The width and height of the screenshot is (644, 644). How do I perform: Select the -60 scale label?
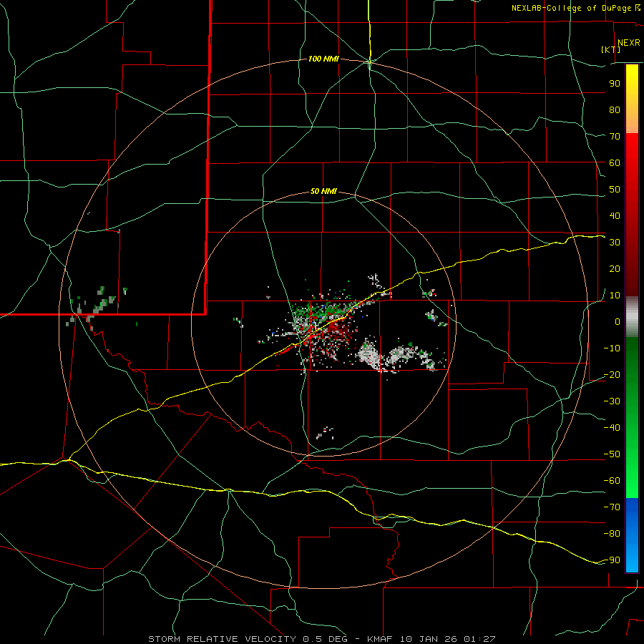[x=612, y=481]
